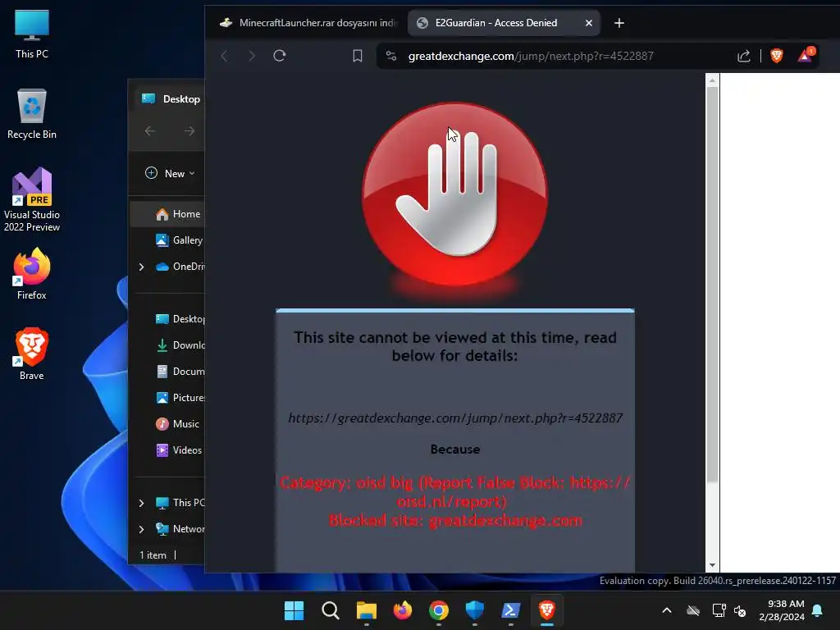Click the red 'Blocked site: greatdexchange.com' line
This screenshot has height=630, width=840.
tap(455, 521)
